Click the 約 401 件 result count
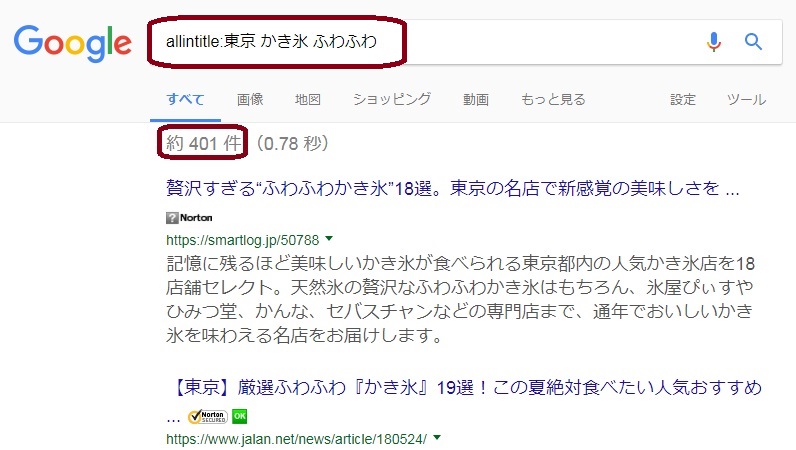 [203, 143]
